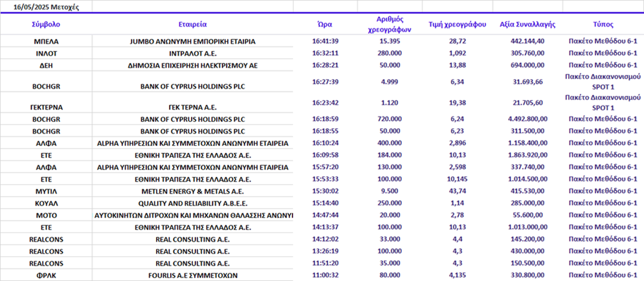The image size is (644, 281).
Task: Click 'FOURLIS Α.Ε ΣΥΜΜΕΤΟΧΩΝ' company cell
Action: pyautogui.click(x=193, y=275)
